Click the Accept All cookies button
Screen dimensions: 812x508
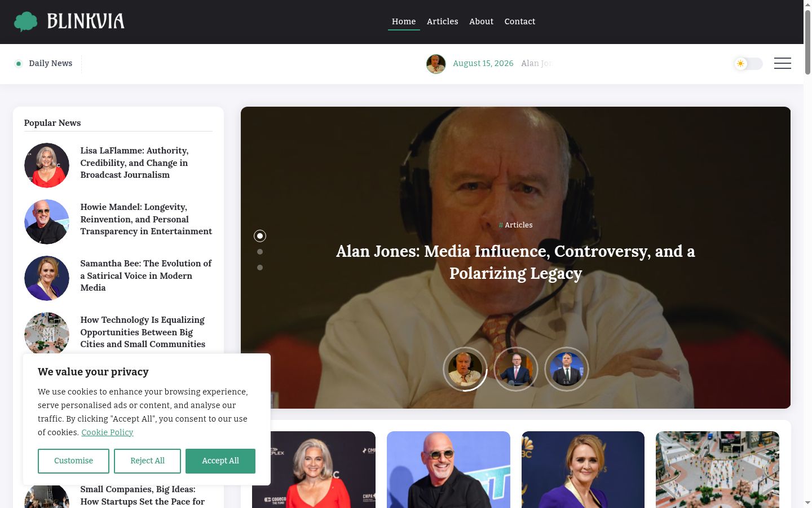pyautogui.click(x=220, y=461)
